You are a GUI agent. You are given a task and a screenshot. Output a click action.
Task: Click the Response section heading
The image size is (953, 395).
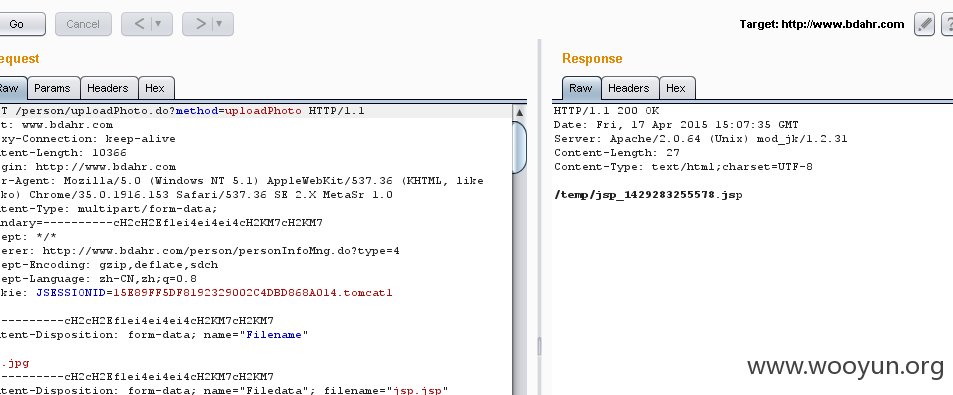592,58
